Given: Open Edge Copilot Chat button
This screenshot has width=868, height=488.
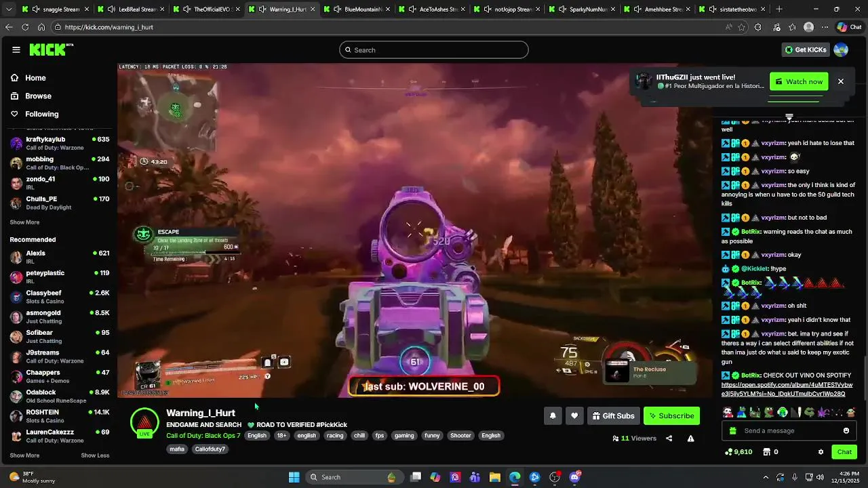Looking at the screenshot, I should 850,27.
